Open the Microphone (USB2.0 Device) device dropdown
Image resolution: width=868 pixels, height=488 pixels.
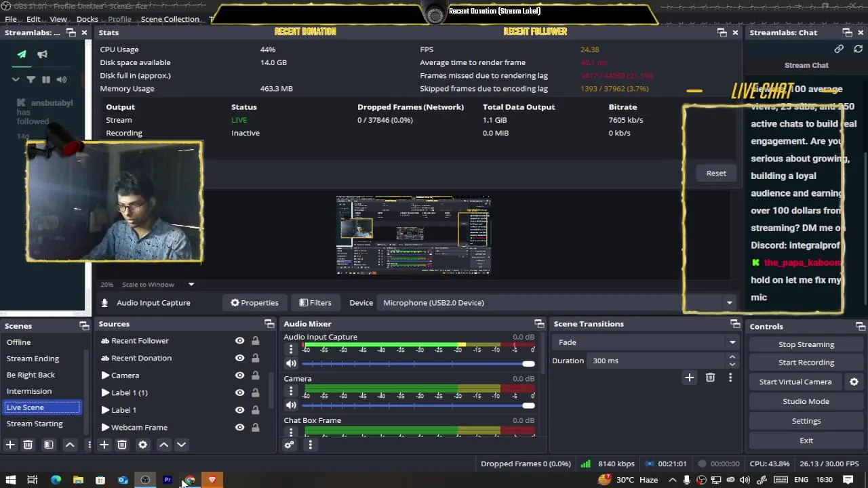click(x=558, y=303)
